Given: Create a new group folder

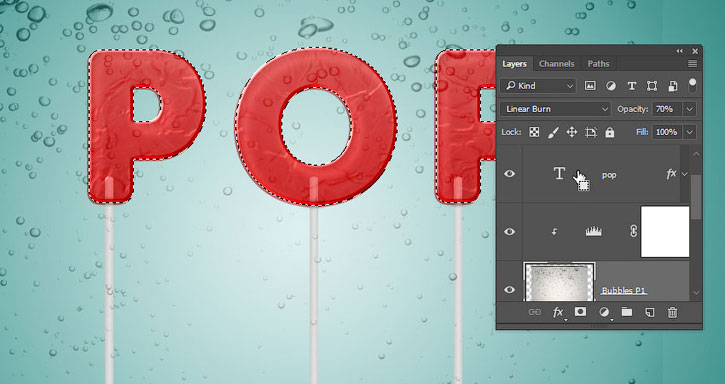Looking at the screenshot, I should pyautogui.click(x=627, y=312).
